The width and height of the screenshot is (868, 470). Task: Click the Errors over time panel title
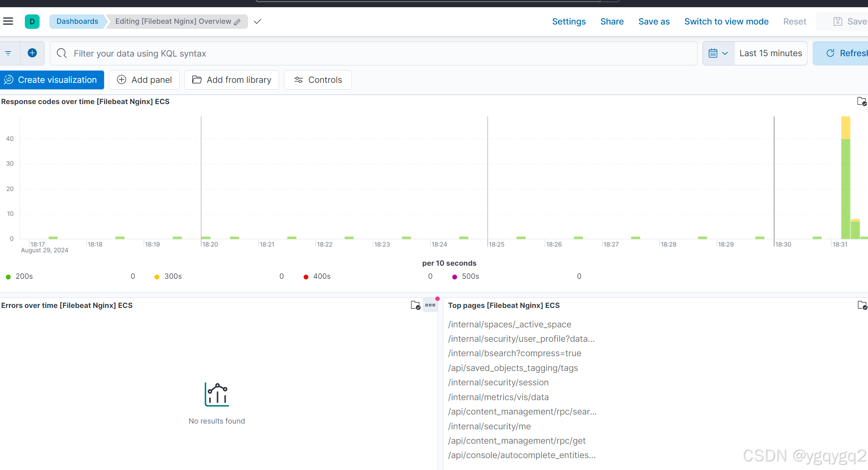pos(67,305)
